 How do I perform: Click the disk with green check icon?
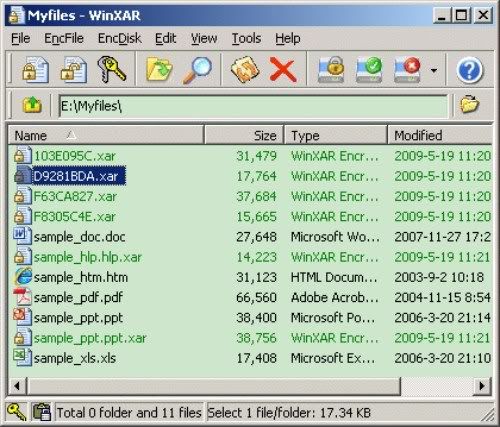(369, 69)
